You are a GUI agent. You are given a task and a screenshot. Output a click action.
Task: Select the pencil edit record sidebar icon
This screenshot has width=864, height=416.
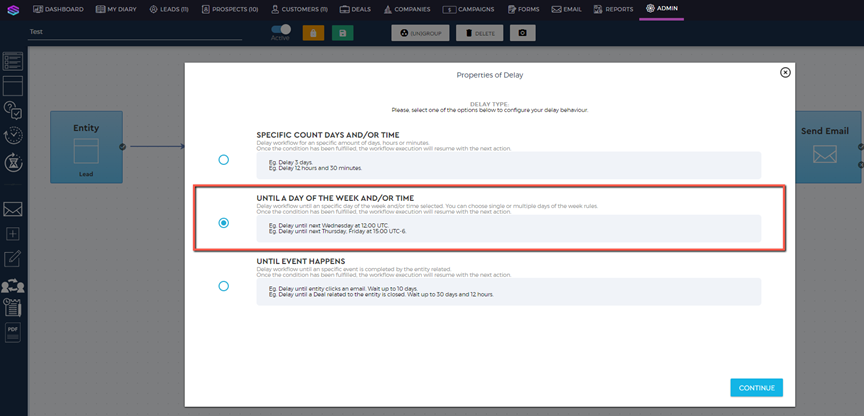click(x=13, y=258)
